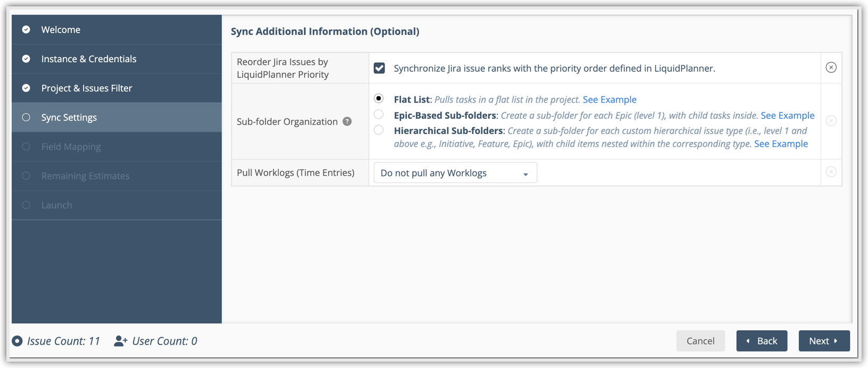Go to the Welcome step
Viewport: 868px width, 368px height.
click(x=61, y=30)
